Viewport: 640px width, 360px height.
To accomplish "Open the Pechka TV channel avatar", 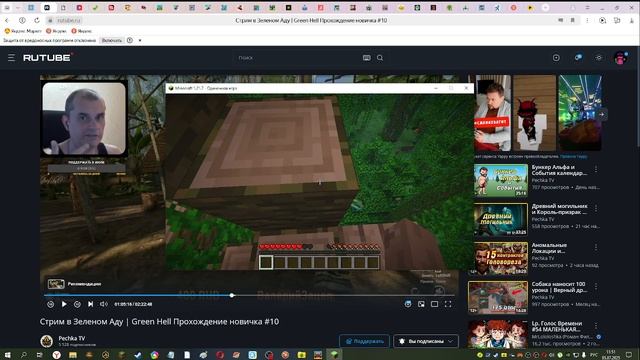I will (47, 341).
